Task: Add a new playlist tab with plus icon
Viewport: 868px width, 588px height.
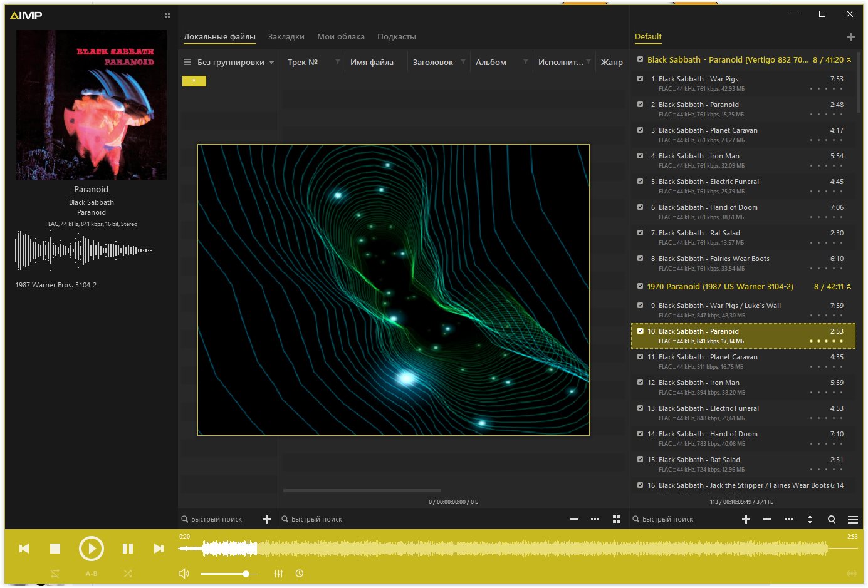Action: coord(850,37)
